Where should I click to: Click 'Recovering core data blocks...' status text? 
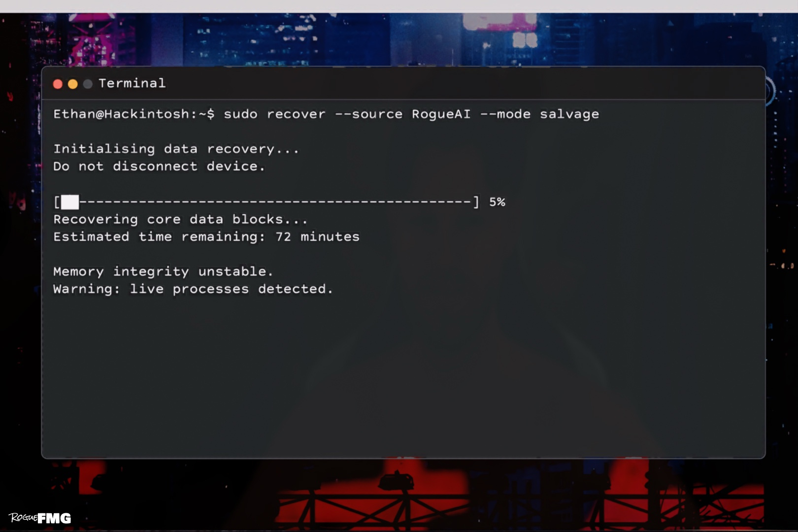180,219
